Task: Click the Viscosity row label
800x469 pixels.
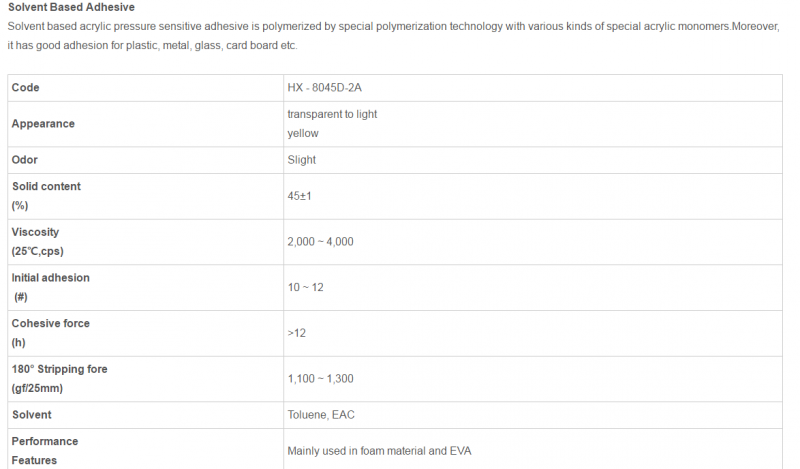Action: [x=38, y=242]
